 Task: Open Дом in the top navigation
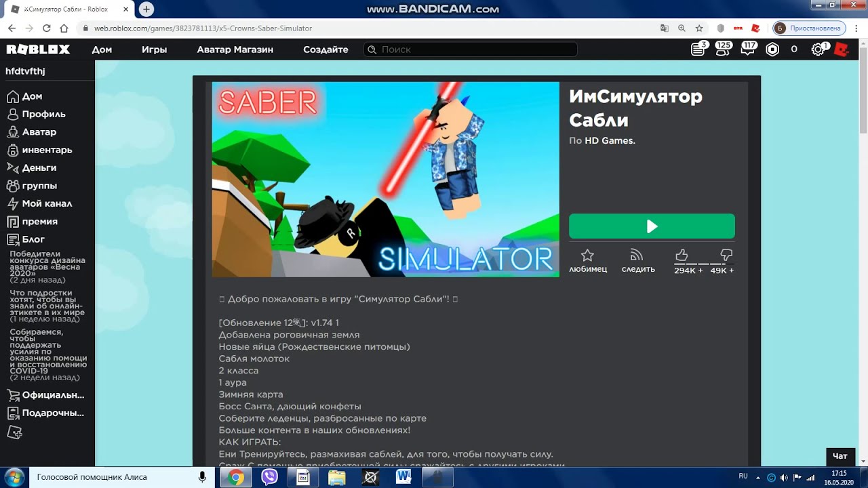pos(102,49)
